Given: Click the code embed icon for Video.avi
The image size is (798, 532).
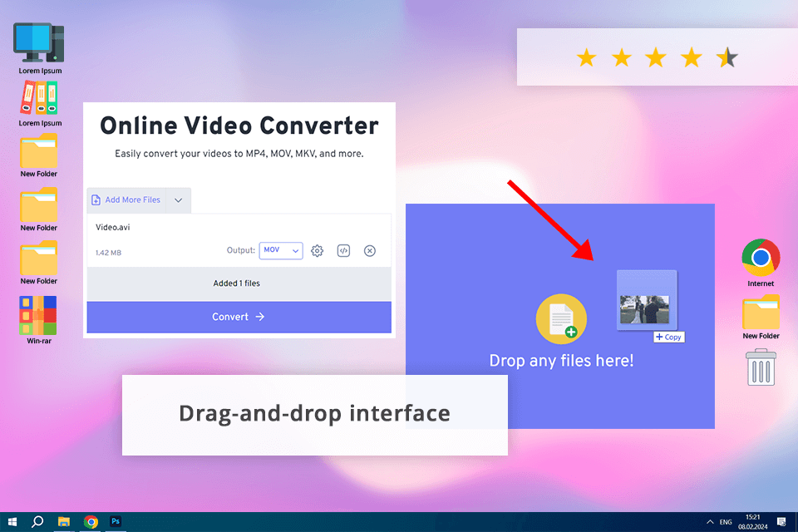Looking at the screenshot, I should tap(343, 250).
